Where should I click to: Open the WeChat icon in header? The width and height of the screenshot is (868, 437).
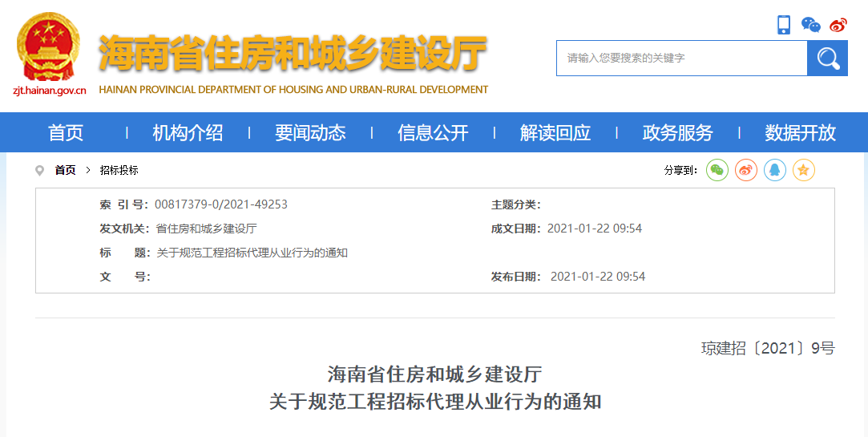click(x=811, y=25)
